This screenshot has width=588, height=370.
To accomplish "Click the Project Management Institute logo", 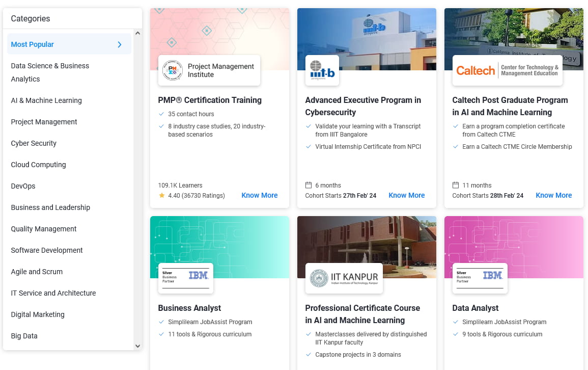I will click(172, 70).
